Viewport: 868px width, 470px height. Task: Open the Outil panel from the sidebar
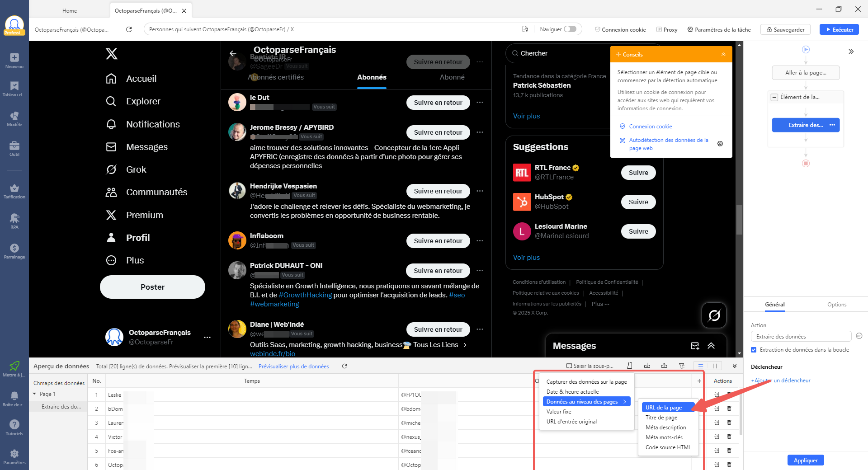[x=14, y=147]
